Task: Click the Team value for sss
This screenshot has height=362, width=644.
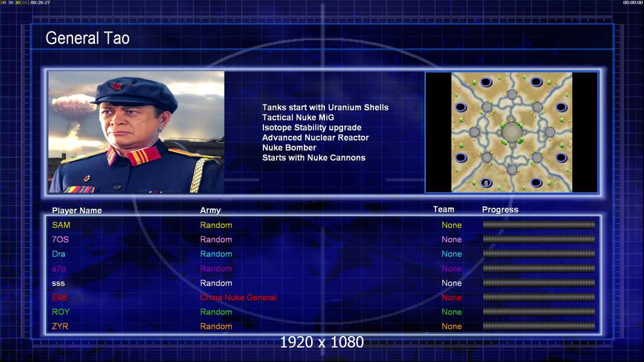Action: [x=451, y=283]
